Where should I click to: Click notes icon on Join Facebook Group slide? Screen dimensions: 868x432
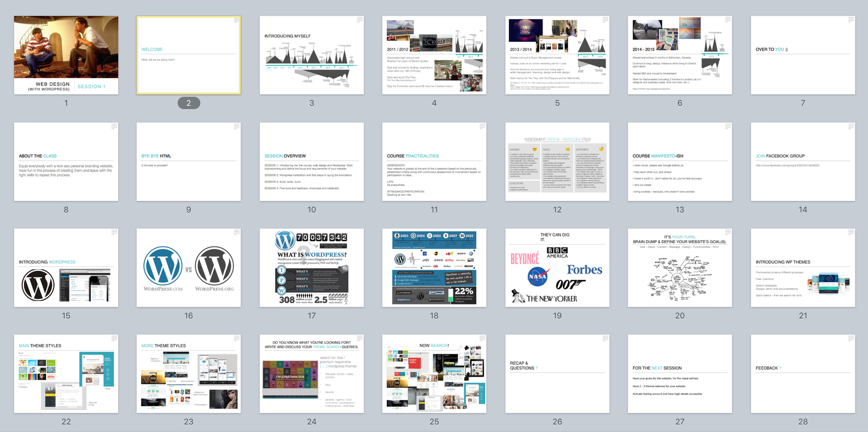[x=851, y=126]
